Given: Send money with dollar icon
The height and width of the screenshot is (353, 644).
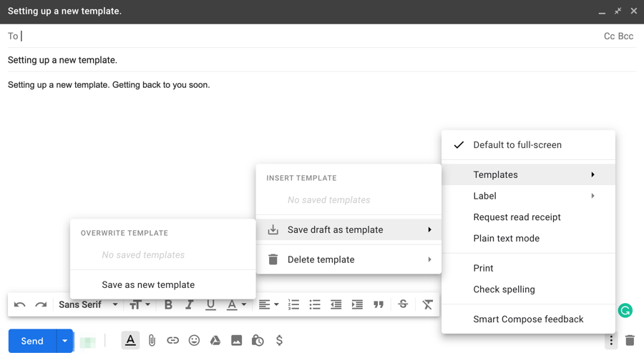Looking at the screenshot, I should (x=279, y=340).
